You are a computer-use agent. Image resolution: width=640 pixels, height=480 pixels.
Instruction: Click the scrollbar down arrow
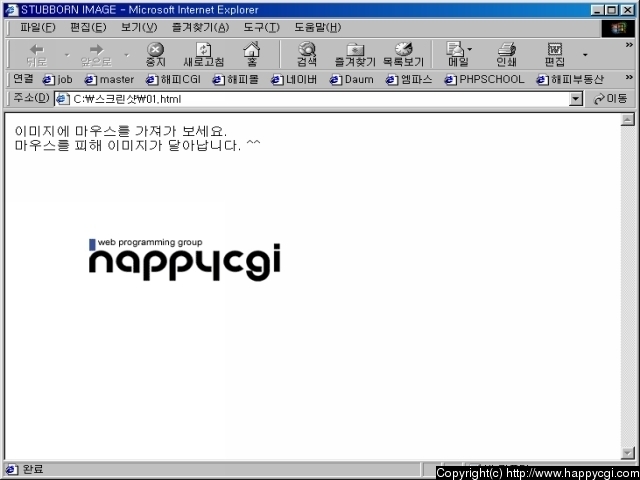pyautogui.click(x=628, y=452)
